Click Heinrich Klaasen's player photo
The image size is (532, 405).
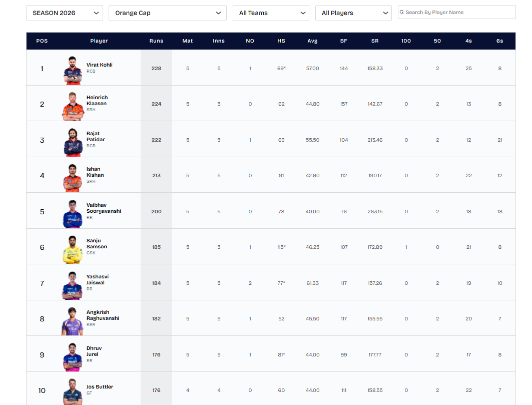click(x=73, y=106)
